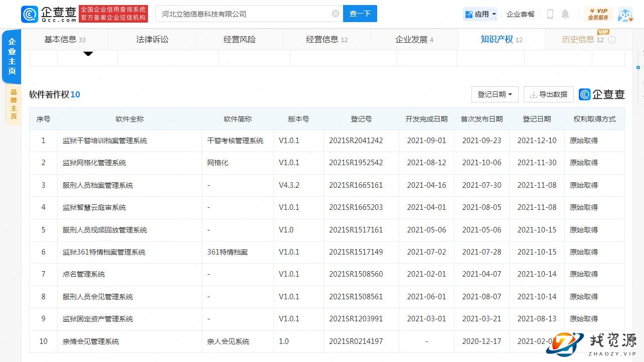Select 服刑人员视频回放管理系统 row text

pyautogui.click(x=105, y=230)
